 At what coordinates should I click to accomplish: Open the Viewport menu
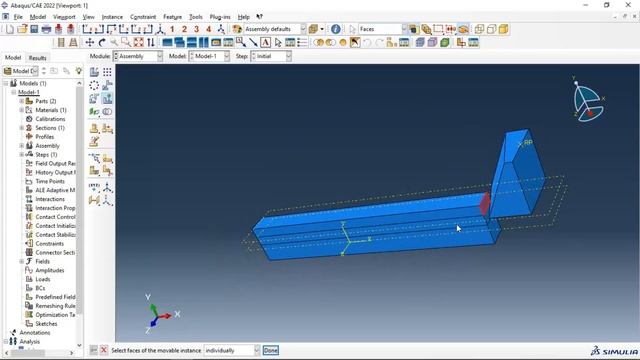click(x=64, y=17)
